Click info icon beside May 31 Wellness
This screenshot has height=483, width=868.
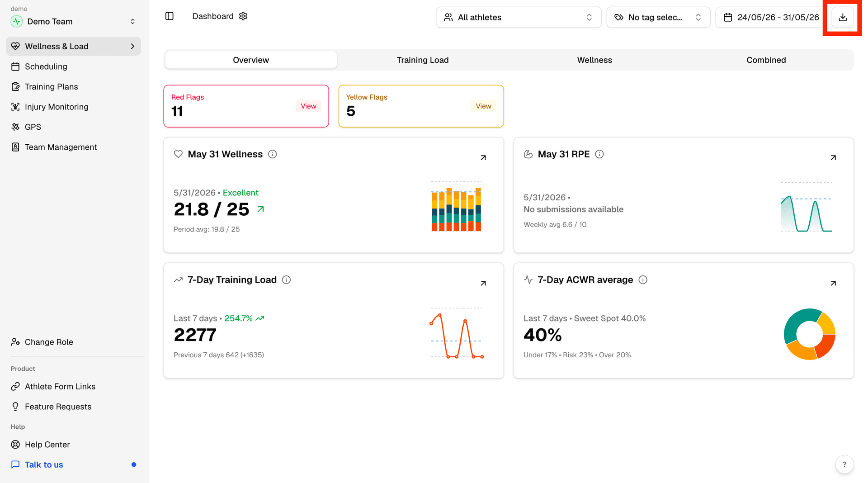point(273,154)
